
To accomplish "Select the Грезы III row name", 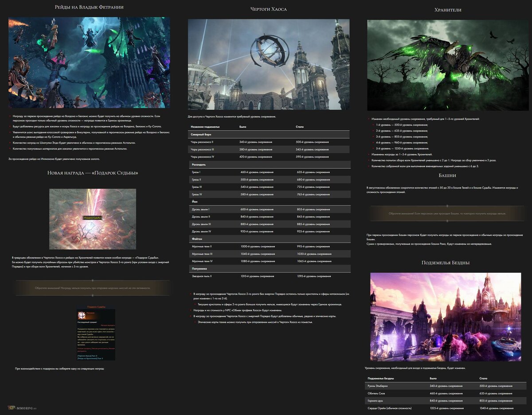I will tap(197, 187).
